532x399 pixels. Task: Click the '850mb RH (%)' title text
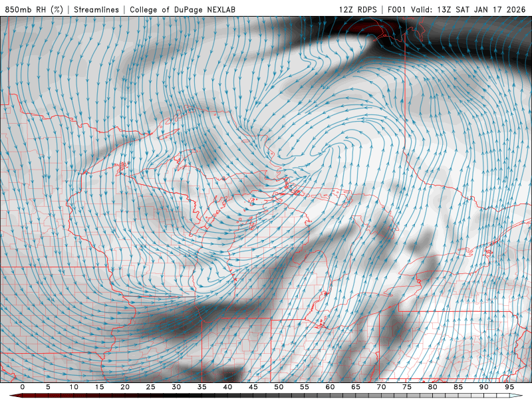coord(34,9)
